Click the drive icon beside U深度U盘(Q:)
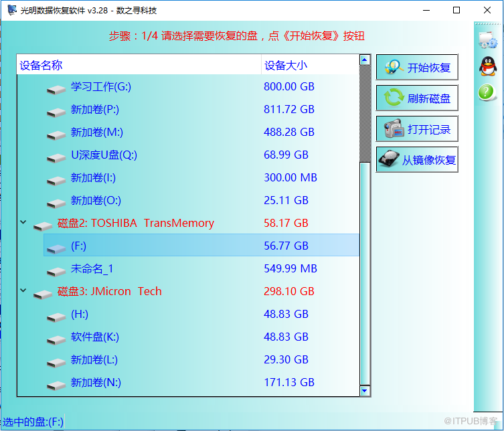 56,158
